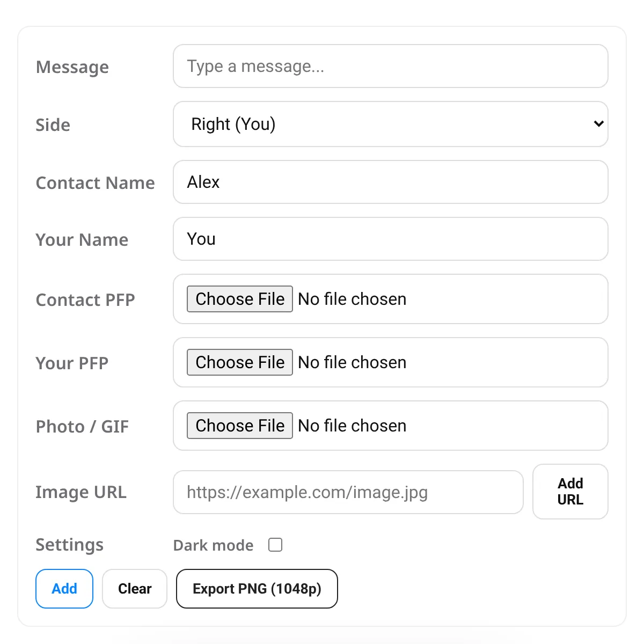Click the Image URL label
644x644 pixels.
(x=81, y=492)
